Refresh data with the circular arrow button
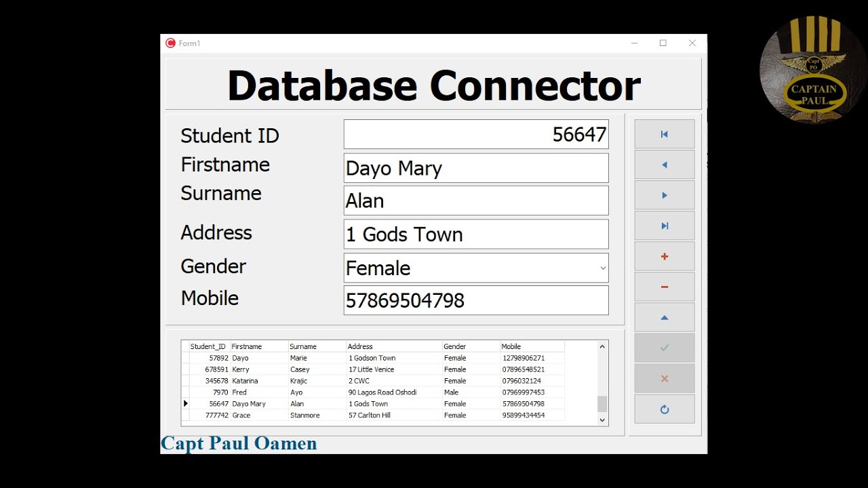This screenshot has height=488, width=868. pyautogui.click(x=665, y=409)
